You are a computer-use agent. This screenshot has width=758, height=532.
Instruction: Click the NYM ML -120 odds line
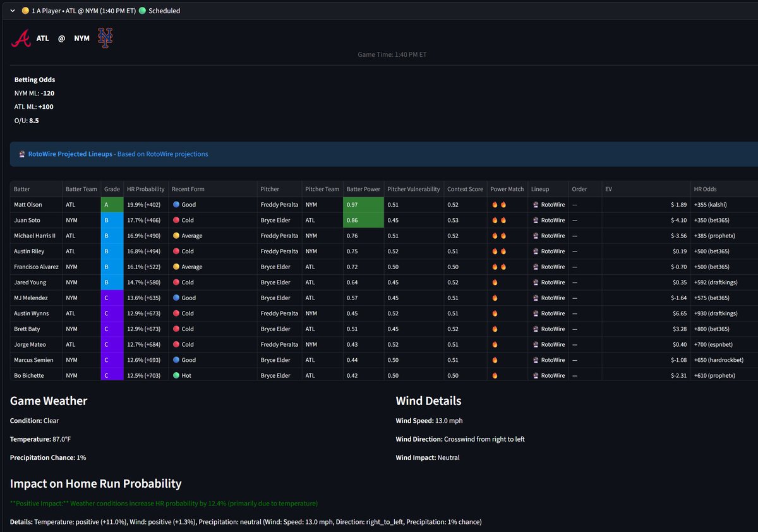tap(34, 93)
